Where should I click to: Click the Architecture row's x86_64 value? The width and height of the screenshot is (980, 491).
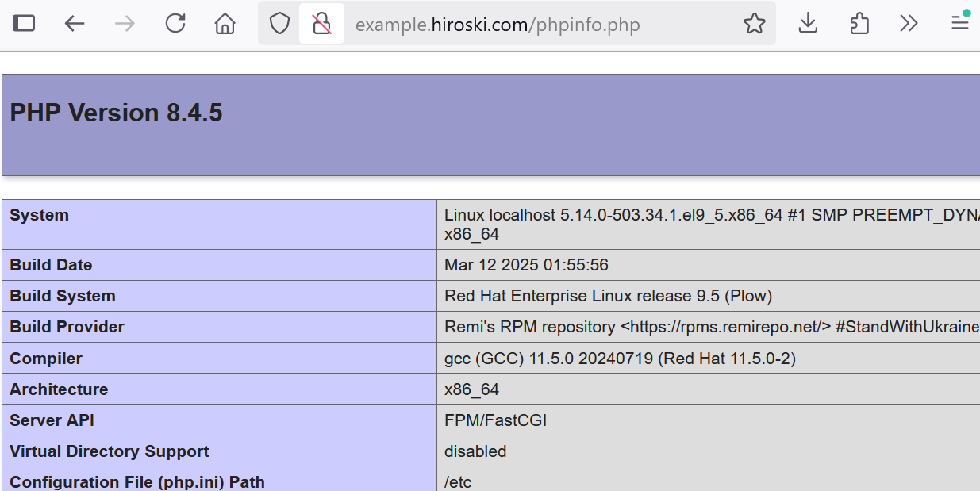pos(471,389)
